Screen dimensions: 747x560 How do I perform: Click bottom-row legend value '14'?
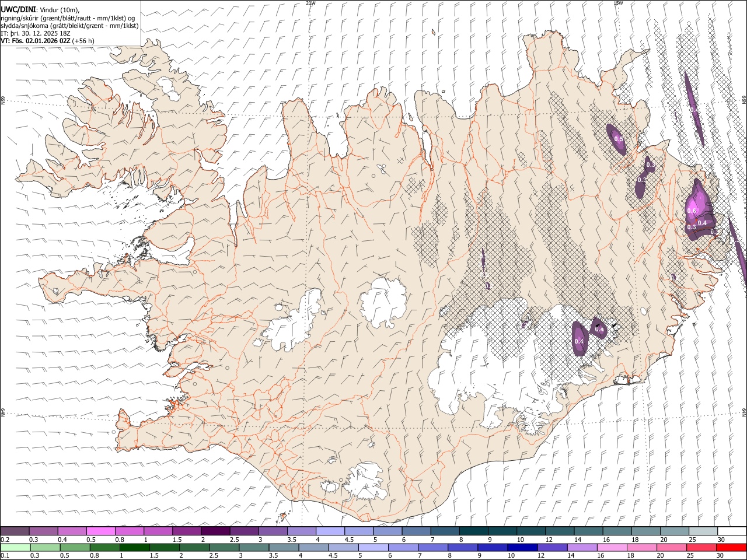tap(571, 556)
